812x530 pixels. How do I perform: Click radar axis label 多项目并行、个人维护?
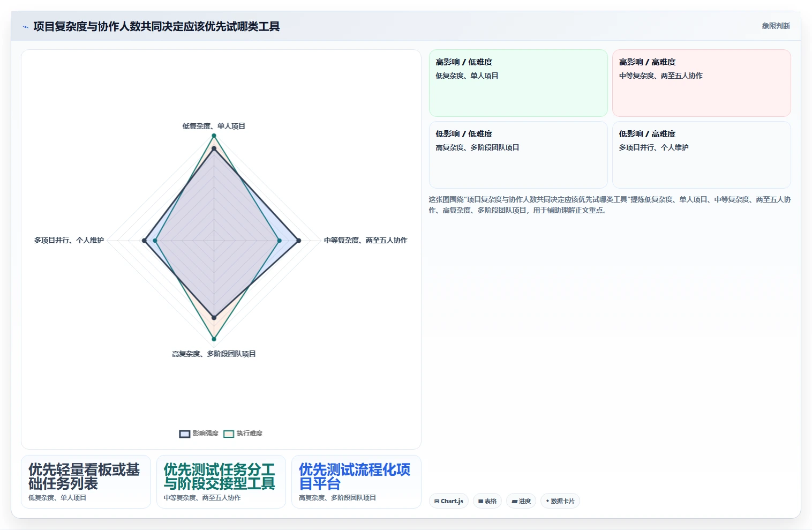coord(69,240)
